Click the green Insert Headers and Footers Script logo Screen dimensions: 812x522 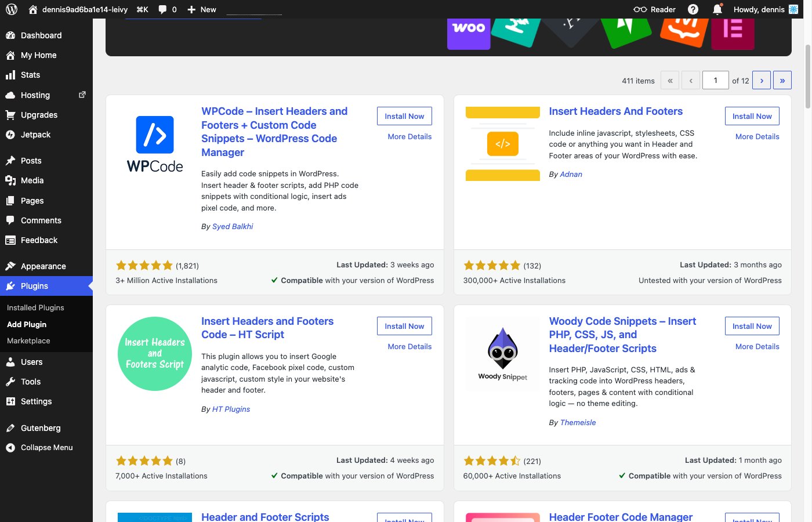[155, 354]
